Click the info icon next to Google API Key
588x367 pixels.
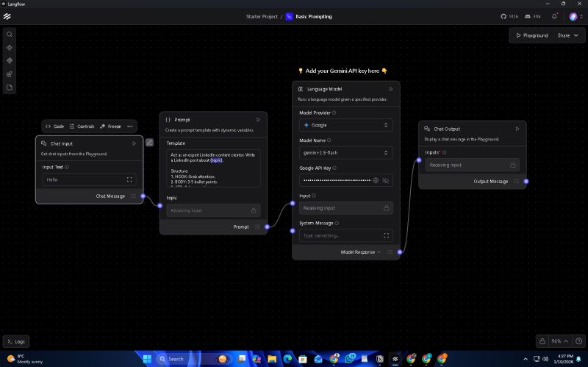point(334,168)
